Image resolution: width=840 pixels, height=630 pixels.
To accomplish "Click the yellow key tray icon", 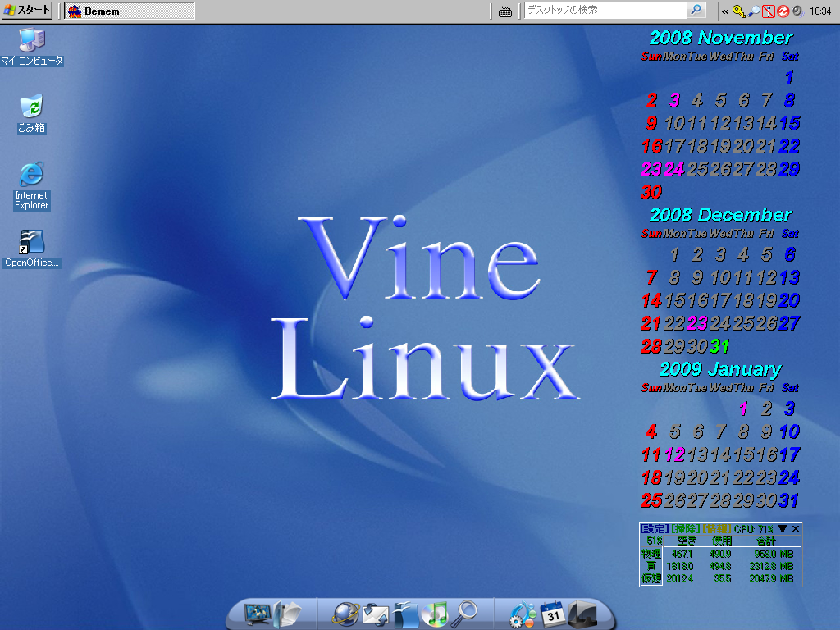I will [x=739, y=11].
